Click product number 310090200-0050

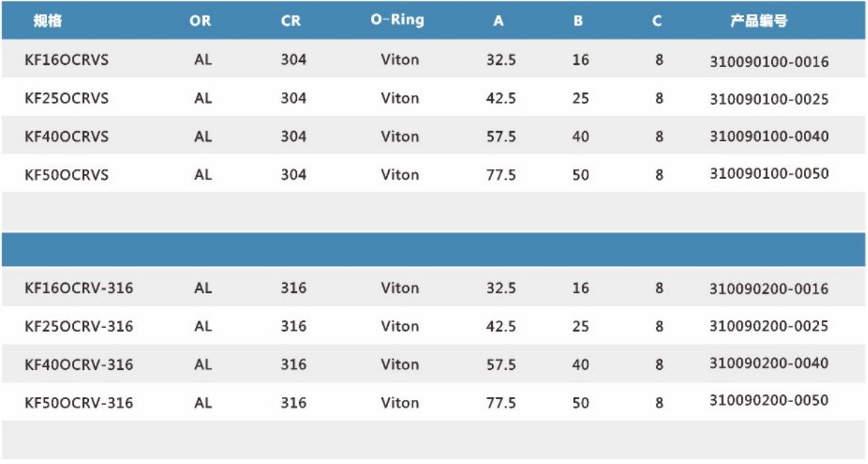(x=769, y=401)
